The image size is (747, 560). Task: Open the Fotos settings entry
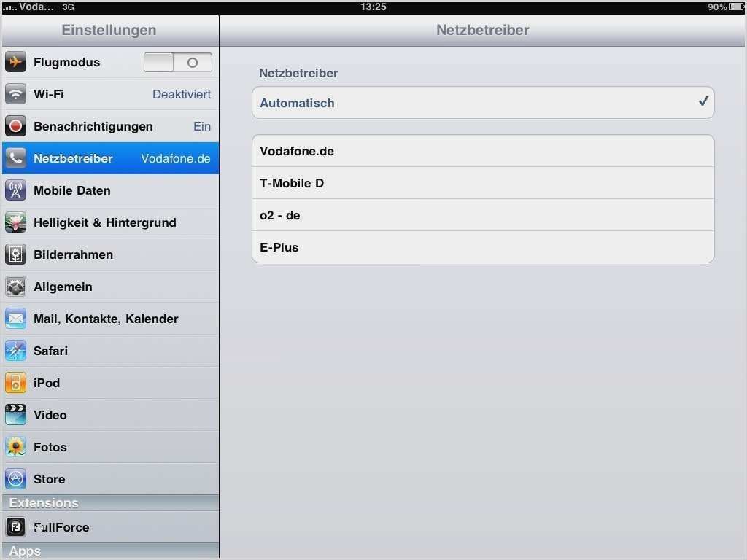point(111,447)
